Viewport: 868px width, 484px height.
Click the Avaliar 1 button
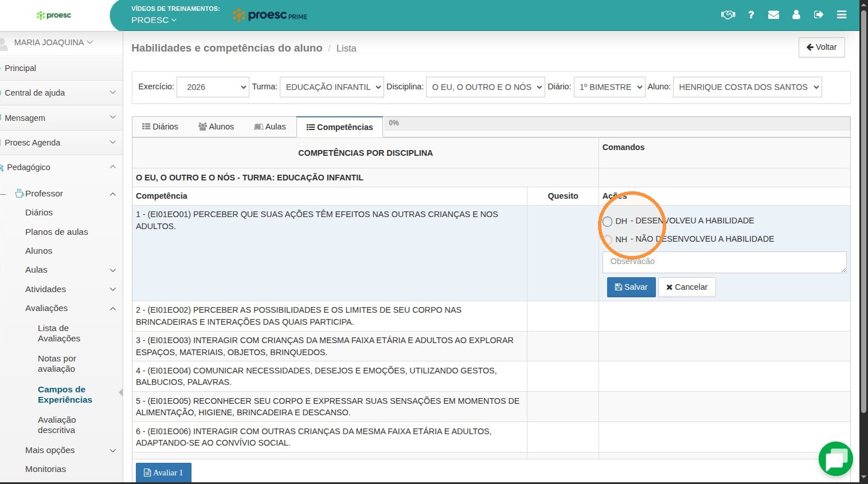point(163,473)
